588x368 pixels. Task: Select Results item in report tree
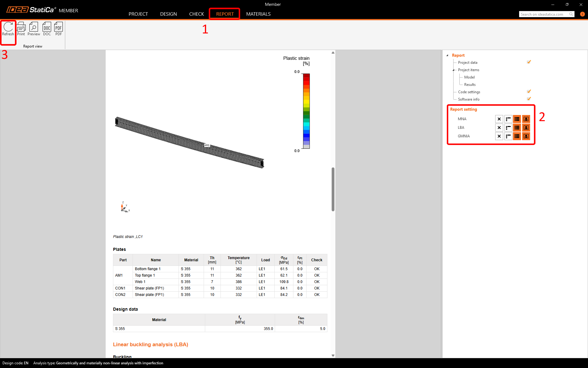[x=470, y=85]
